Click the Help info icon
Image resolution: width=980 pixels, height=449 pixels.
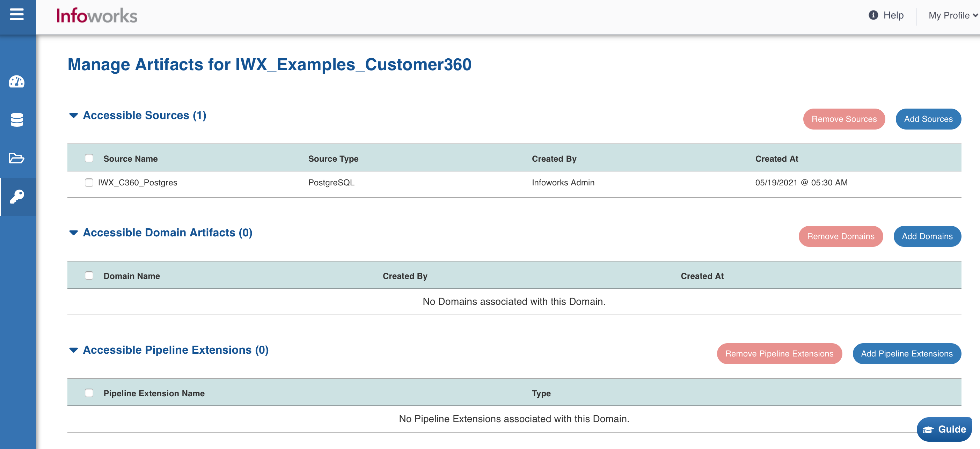click(873, 15)
